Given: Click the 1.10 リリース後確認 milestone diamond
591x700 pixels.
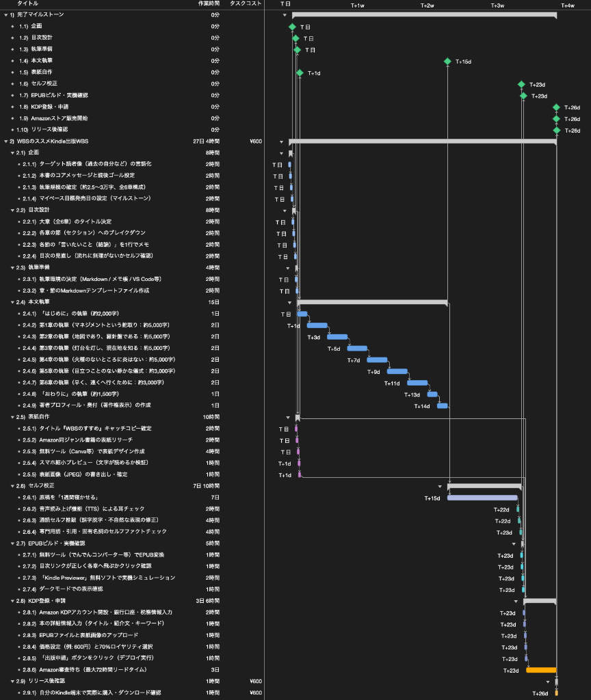Looking at the screenshot, I should point(557,131).
